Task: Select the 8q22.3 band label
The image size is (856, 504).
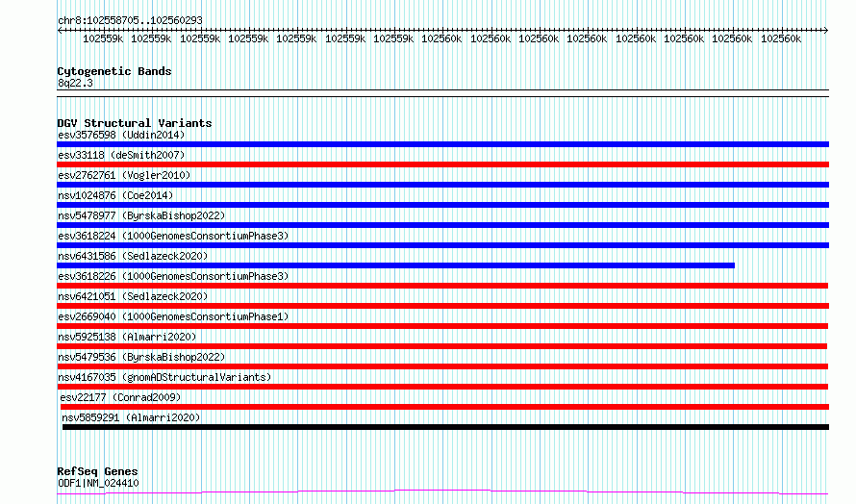Action: 75,83
